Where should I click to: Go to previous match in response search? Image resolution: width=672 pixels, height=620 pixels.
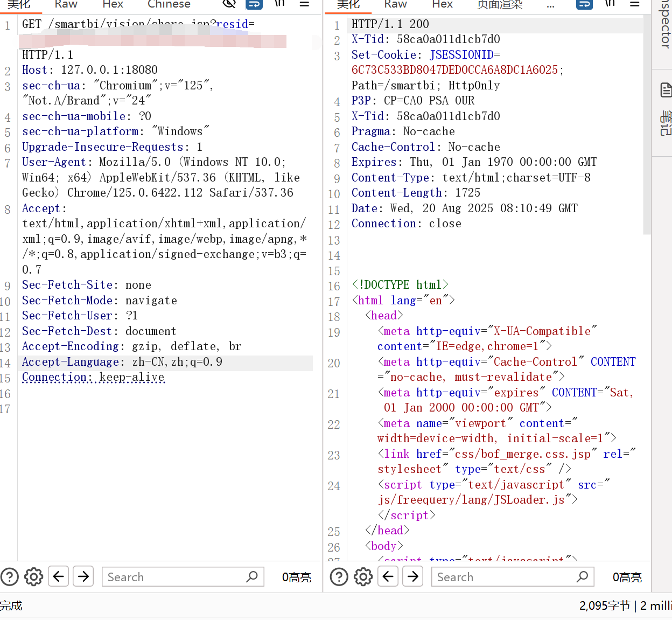[388, 576]
